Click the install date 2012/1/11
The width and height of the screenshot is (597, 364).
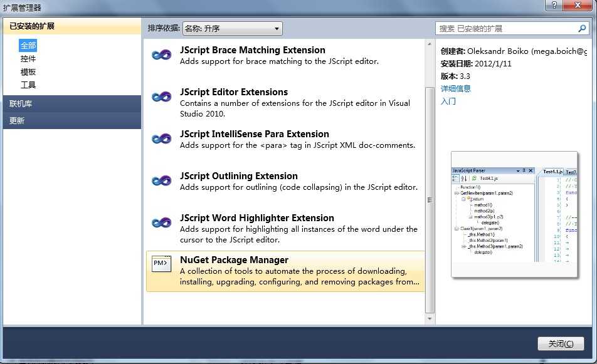pos(493,63)
